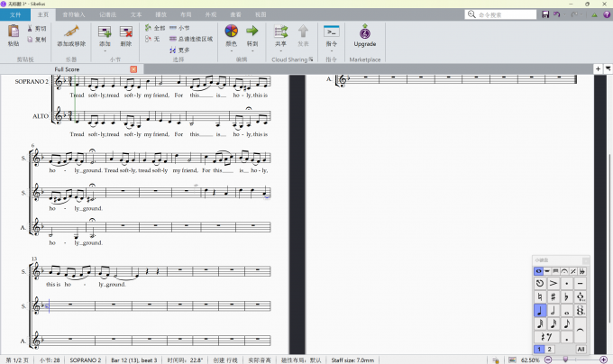The image size is (613, 364).
Task: Select the flat accidental on keypad
Action: (x=566, y=296)
